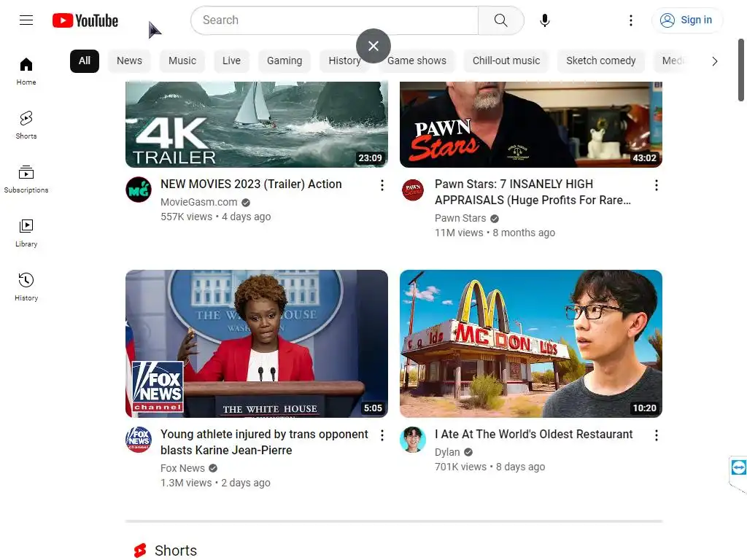Click the page vertical scrollbar
Image resolution: width=747 pixels, height=560 pixels.
741,70
